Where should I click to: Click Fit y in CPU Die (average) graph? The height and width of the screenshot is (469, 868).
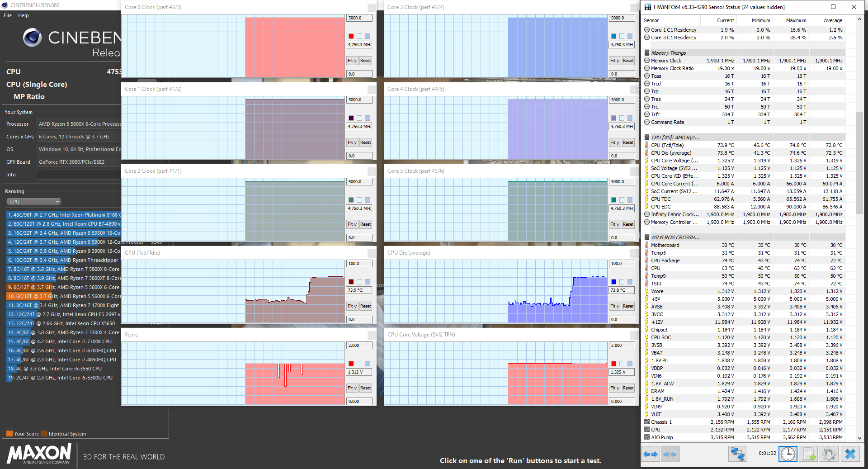point(615,306)
